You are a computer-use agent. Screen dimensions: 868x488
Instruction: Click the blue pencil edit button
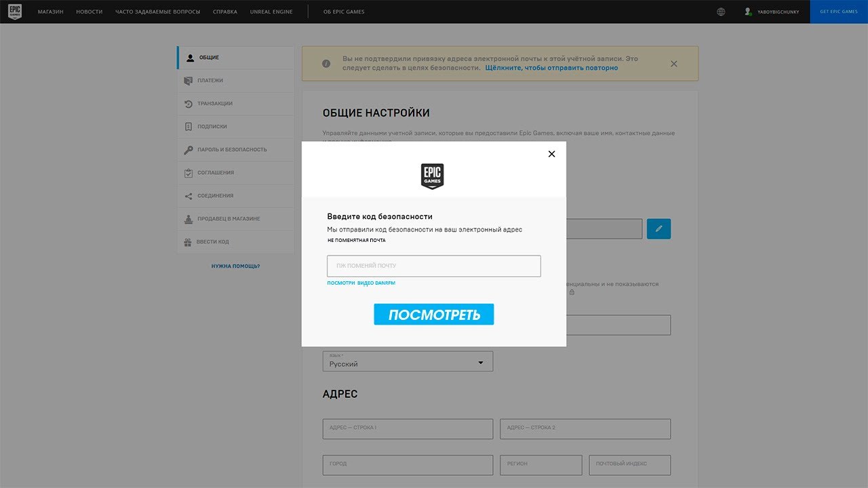[x=658, y=228]
